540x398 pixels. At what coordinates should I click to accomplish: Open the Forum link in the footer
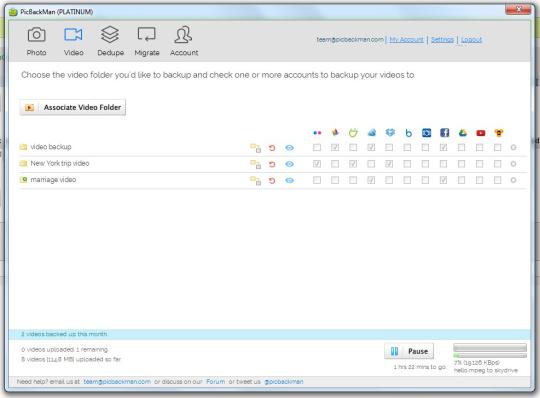click(216, 381)
